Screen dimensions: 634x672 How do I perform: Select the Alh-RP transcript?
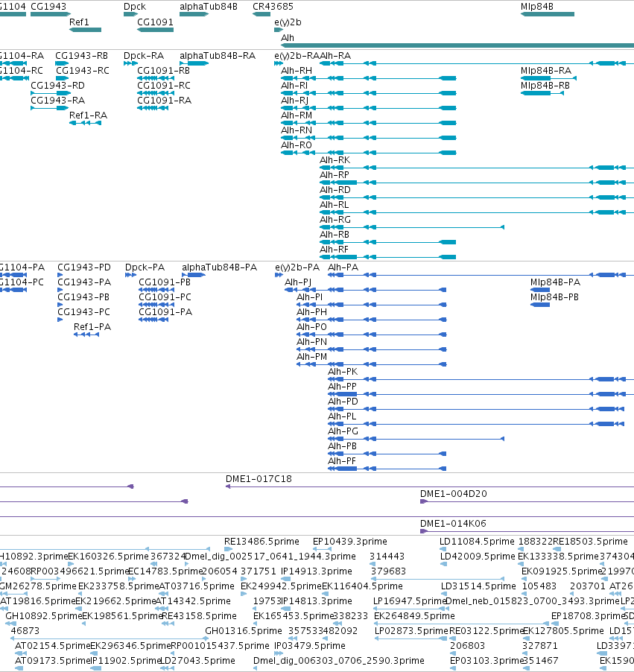pos(477,183)
